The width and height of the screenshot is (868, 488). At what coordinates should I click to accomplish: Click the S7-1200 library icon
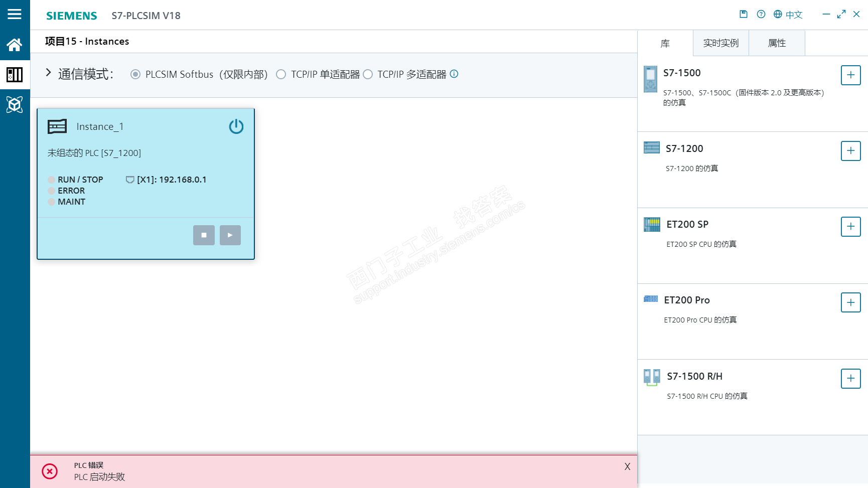pyautogui.click(x=652, y=147)
